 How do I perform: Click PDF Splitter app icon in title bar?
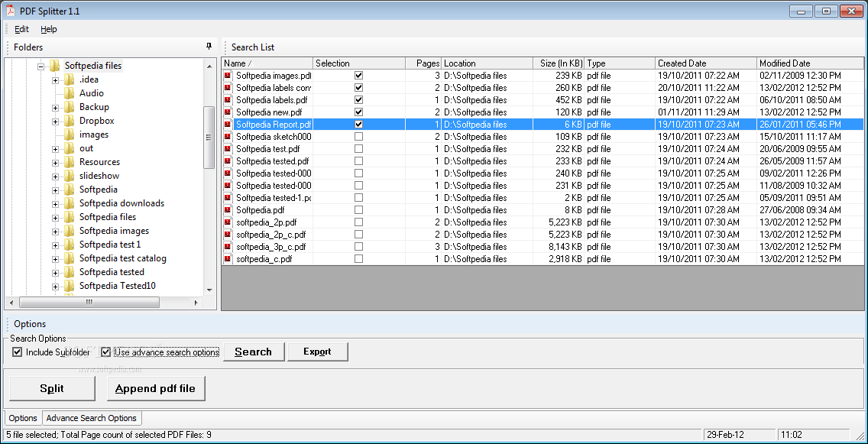click(9, 11)
